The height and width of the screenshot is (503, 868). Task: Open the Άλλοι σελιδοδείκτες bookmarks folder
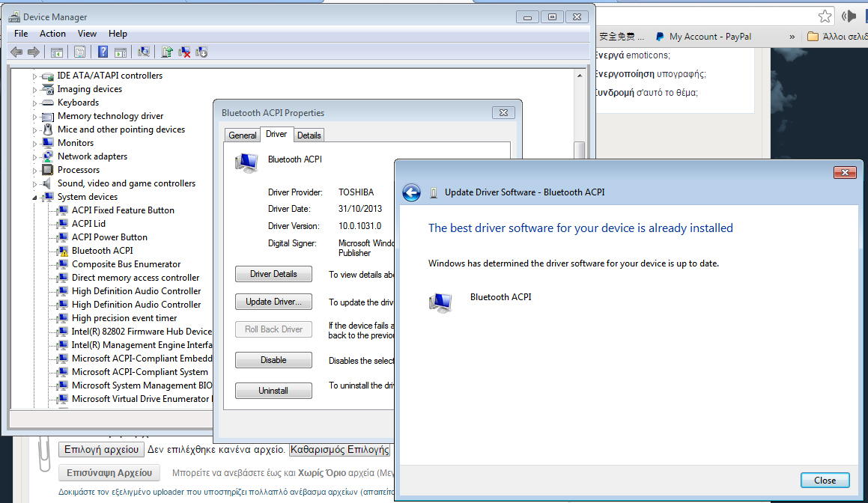(837, 37)
